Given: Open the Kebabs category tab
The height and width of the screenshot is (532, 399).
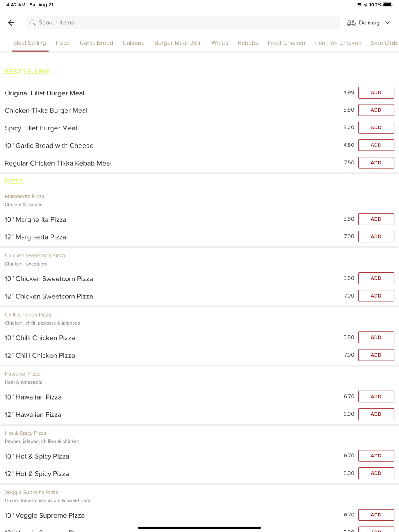Looking at the screenshot, I should [x=248, y=43].
